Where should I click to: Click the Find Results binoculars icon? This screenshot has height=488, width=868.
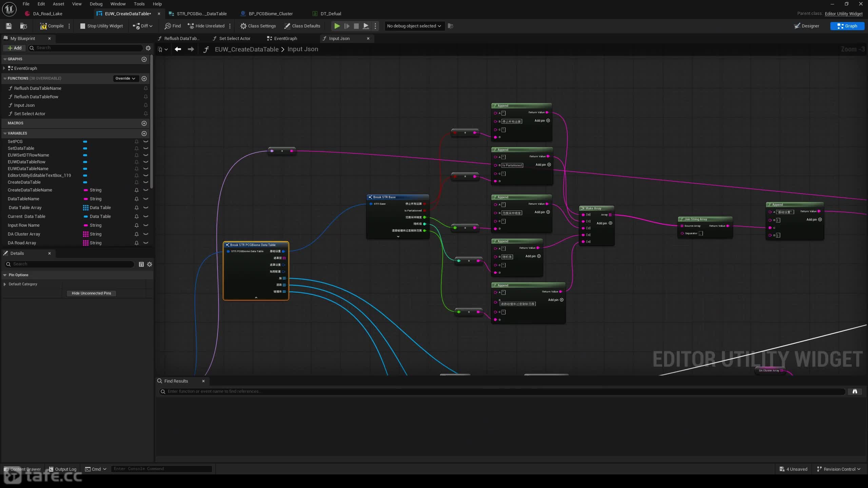coord(855,391)
